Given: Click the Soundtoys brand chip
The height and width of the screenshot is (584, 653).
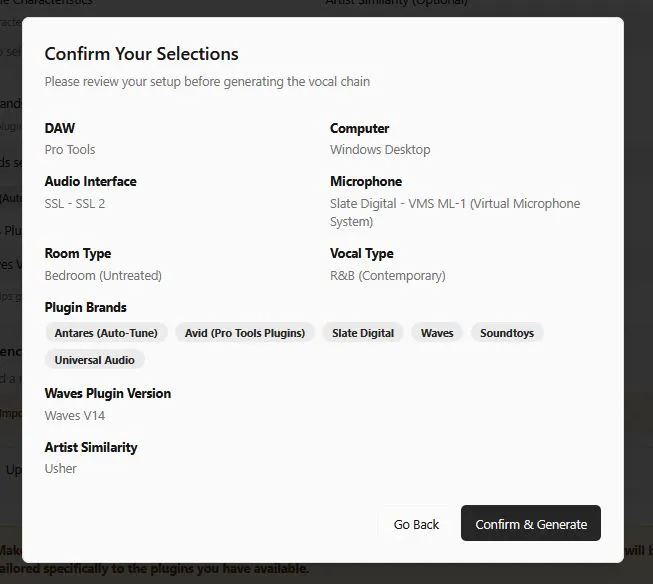Looking at the screenshot, I should 507,333.
